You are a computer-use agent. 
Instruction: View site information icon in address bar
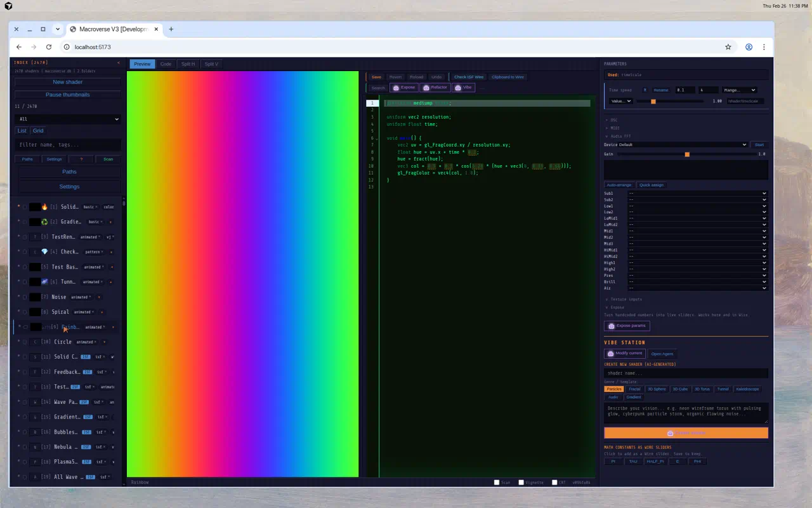66,47
